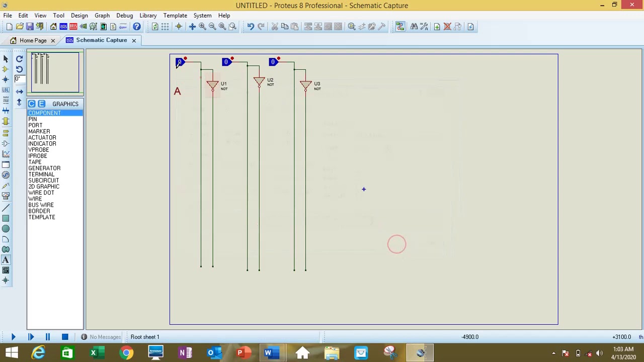Open a project with the folder icon
644x362 pixels.
pyautogui.click(x=20, y=27)
